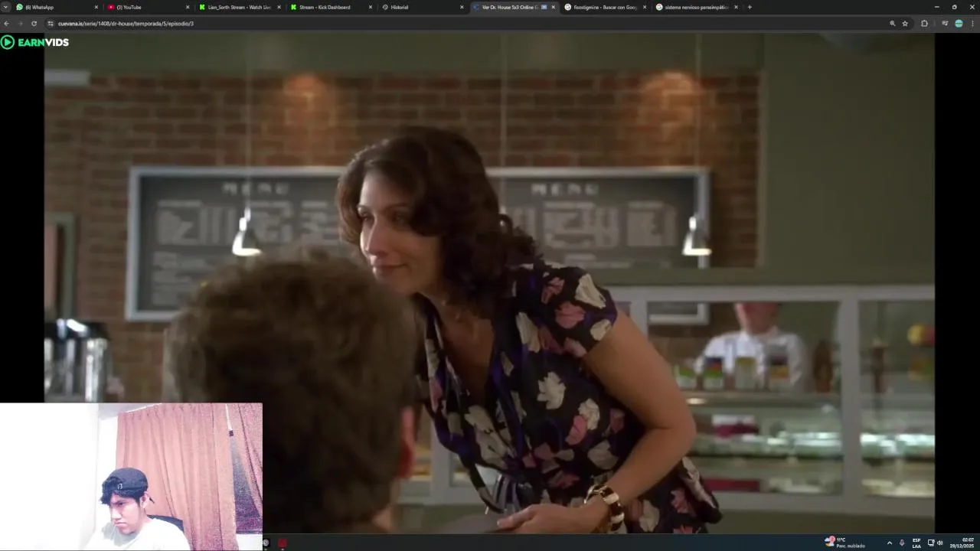Click the Dr. House video player
Screen dimensions: 980x551
pos(488,282)
